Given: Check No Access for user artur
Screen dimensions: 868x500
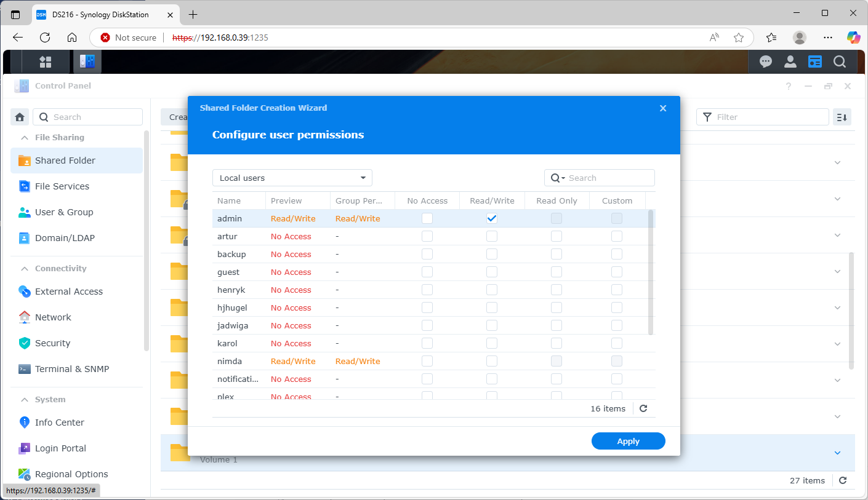Looking at the screenshot, I should coord(427,236).
